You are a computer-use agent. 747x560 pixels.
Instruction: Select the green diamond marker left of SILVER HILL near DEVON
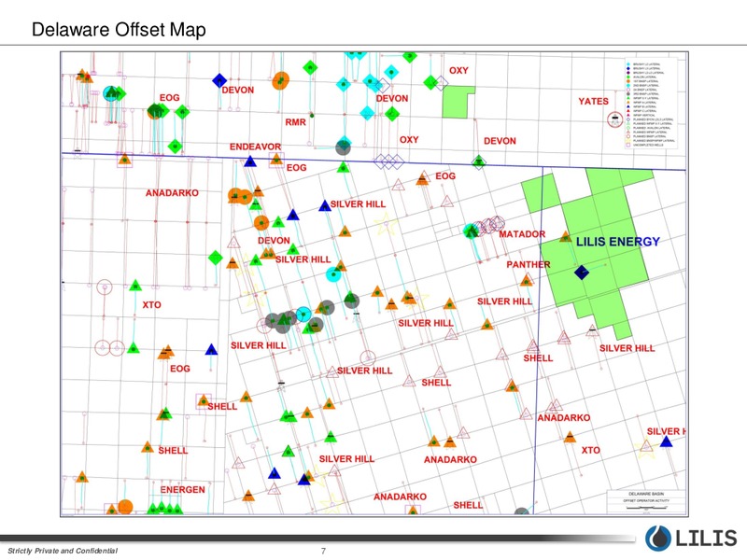pos(216,258)
